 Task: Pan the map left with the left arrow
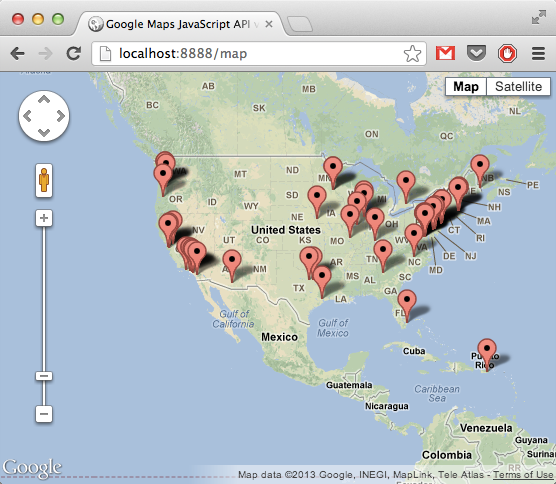(27, 116)
